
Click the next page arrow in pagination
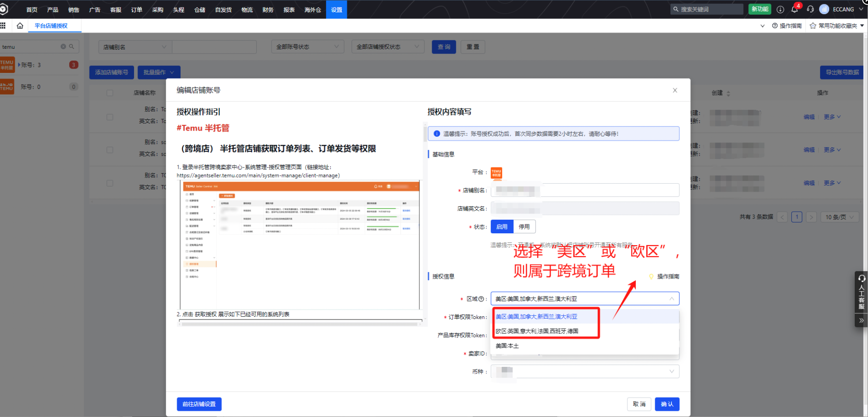tap(811, 217)
